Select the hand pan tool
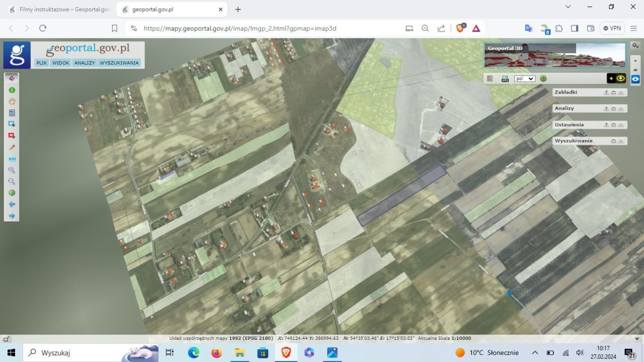Viewport: 644px width, 362px height. 12,101
